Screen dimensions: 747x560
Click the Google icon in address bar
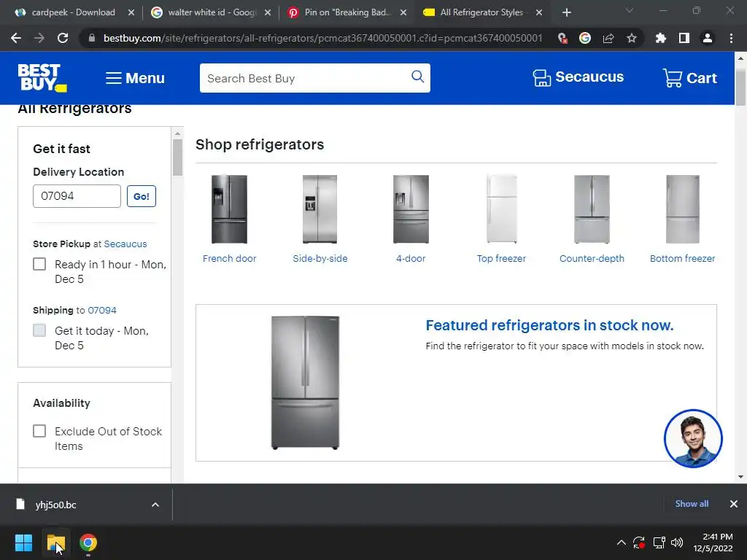(x=585, y=38)
